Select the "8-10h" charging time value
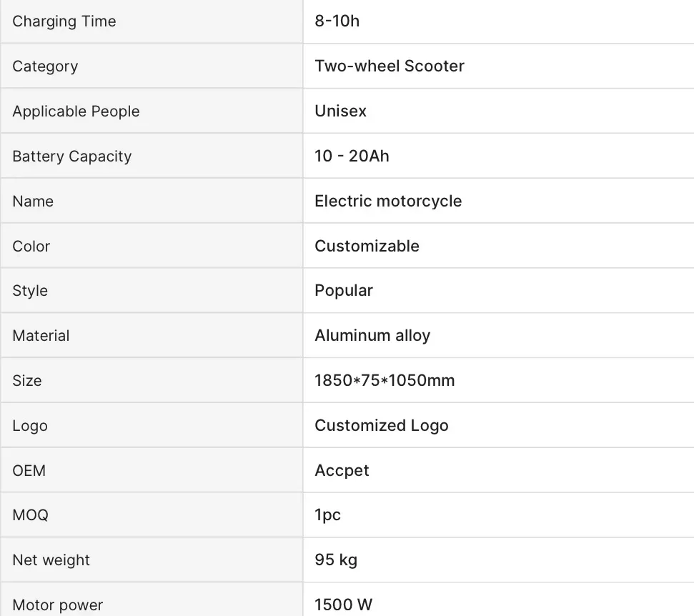694x616 pixels. (x=337, y=21)
